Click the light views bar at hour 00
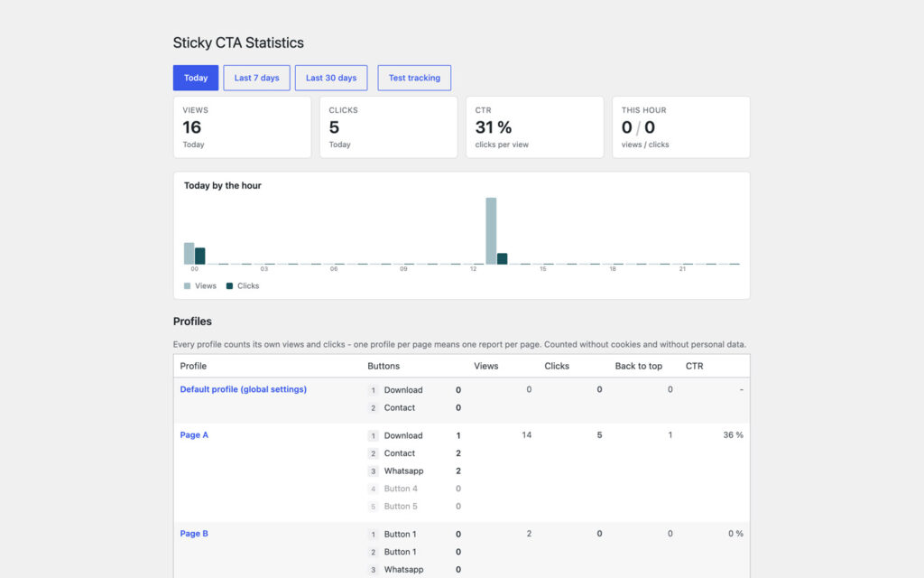The height and width of the screenshot is (578, 924). tap(189, 254)
